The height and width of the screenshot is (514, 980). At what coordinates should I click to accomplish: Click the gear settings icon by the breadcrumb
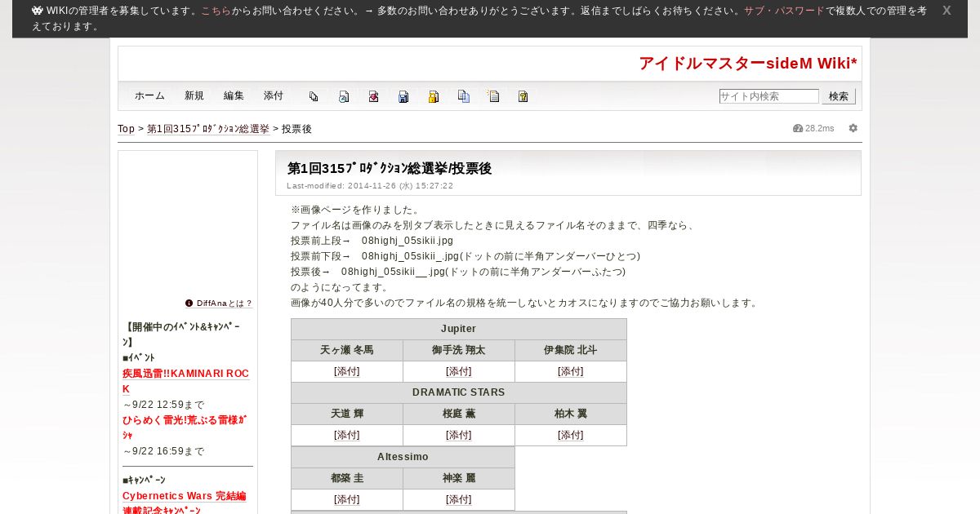853,128
